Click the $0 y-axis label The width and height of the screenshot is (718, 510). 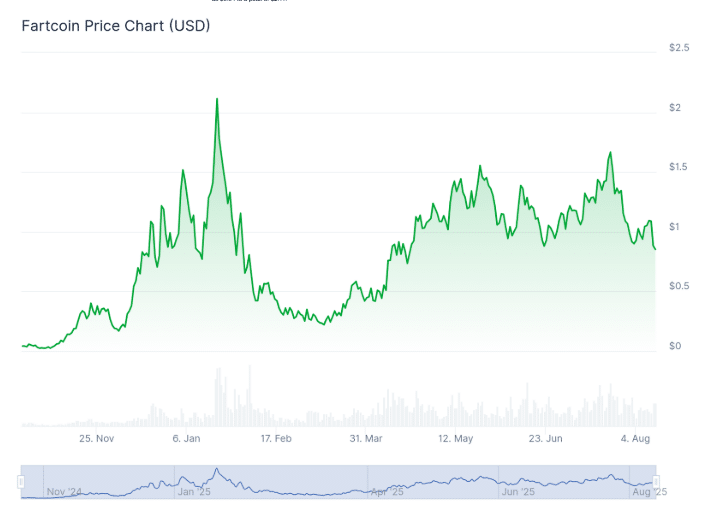pyautogui.click(x=675, y=346)
